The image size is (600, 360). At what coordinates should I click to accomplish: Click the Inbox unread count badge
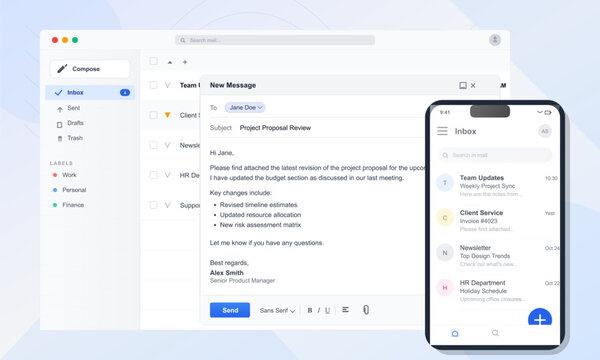pos(125,93)
